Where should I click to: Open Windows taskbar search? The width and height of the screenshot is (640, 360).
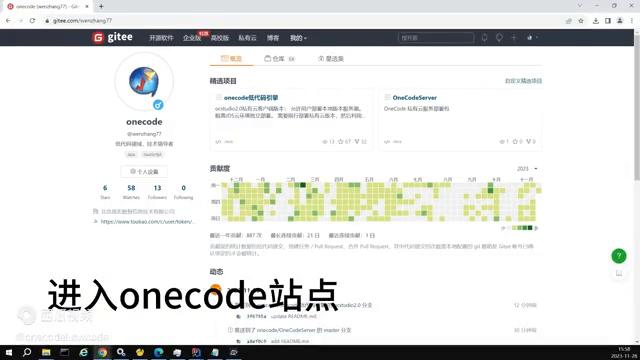point(27,352)
